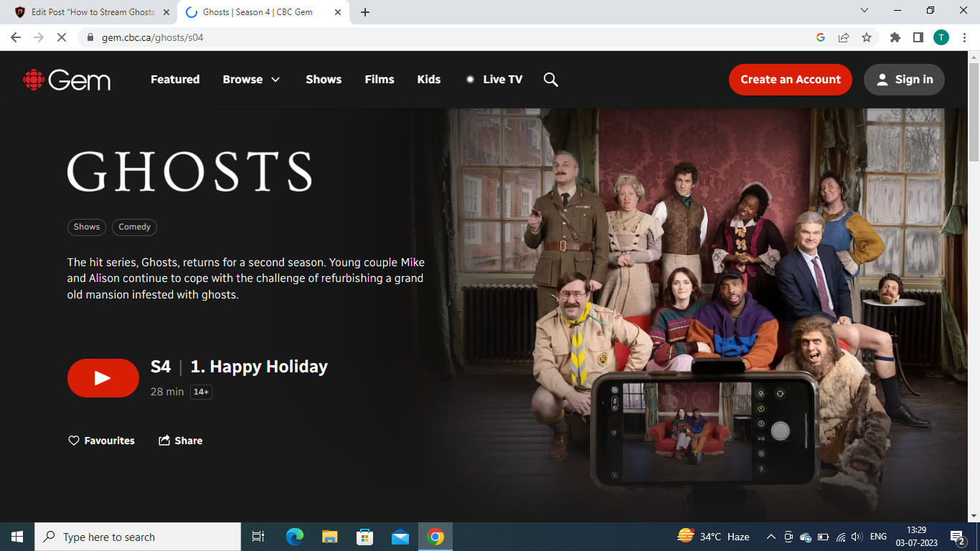Select the Comedy genre tag

point(134,227)
